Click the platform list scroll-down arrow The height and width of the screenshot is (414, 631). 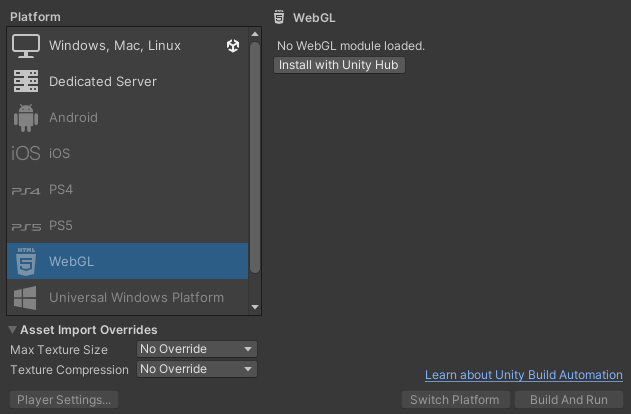(255, 307)
